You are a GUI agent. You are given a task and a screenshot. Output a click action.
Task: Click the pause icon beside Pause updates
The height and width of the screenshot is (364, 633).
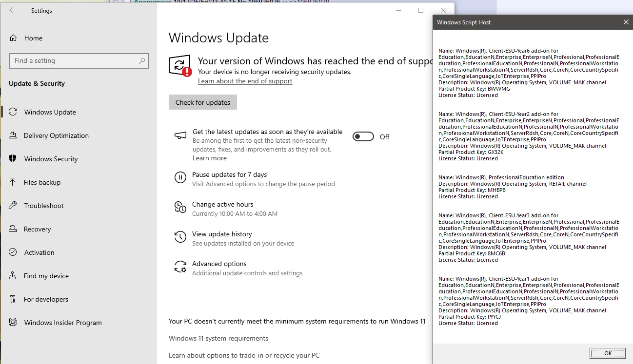point(180,178)
